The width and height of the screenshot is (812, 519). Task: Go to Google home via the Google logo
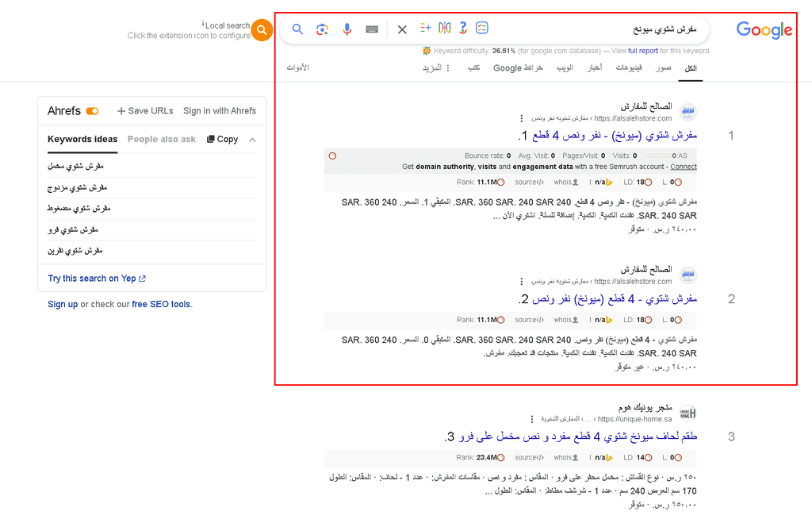pos(764,30)
